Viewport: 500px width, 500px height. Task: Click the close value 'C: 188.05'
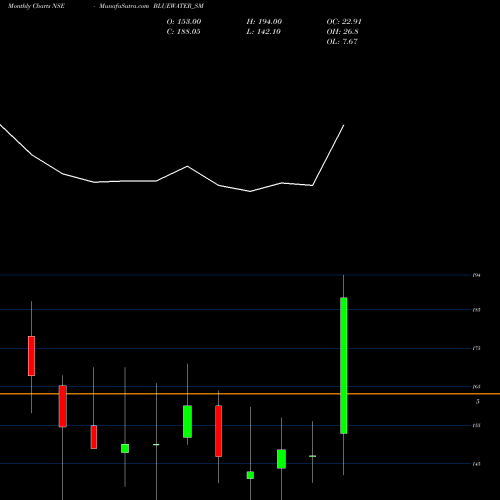184,32
